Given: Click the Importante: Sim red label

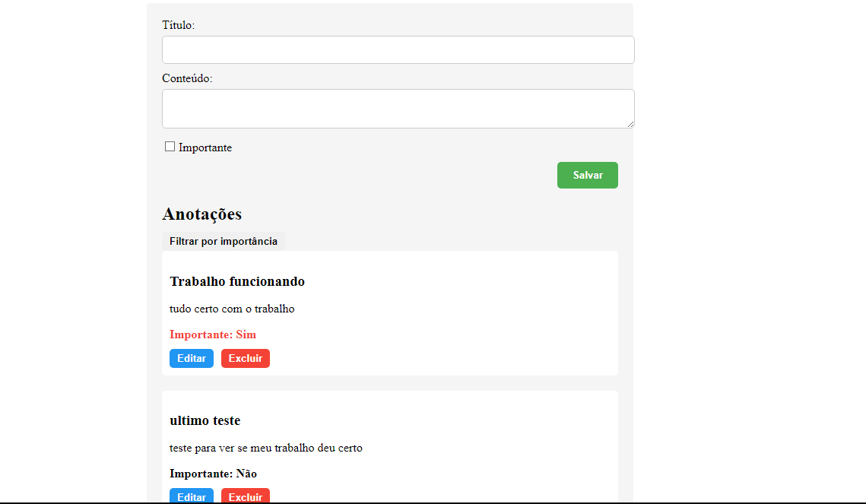Looking at the screenshot, I should pos(213,334).
